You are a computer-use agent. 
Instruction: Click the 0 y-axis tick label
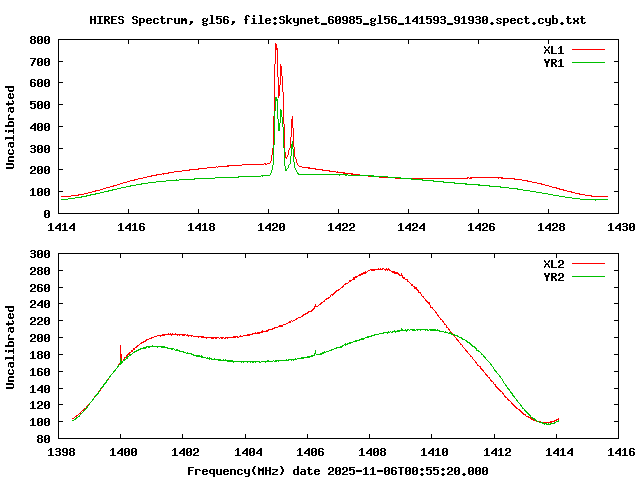coord(47,214)
